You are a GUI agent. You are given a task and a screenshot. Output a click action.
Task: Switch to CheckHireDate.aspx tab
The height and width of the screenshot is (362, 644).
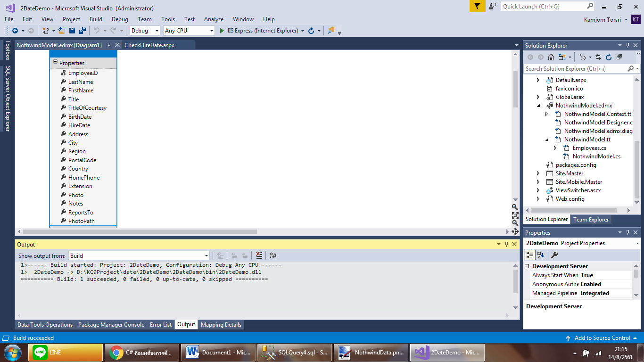tap(149, 45)
